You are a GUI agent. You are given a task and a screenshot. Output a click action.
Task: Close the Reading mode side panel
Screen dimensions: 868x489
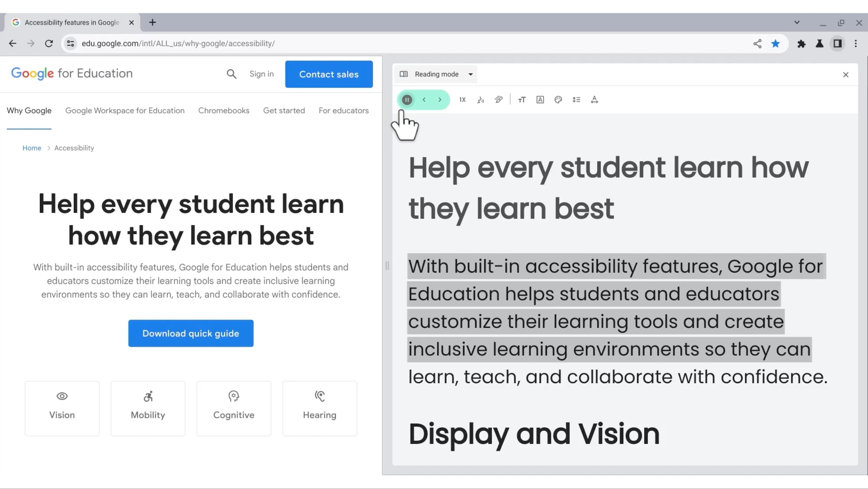point(846,74)
